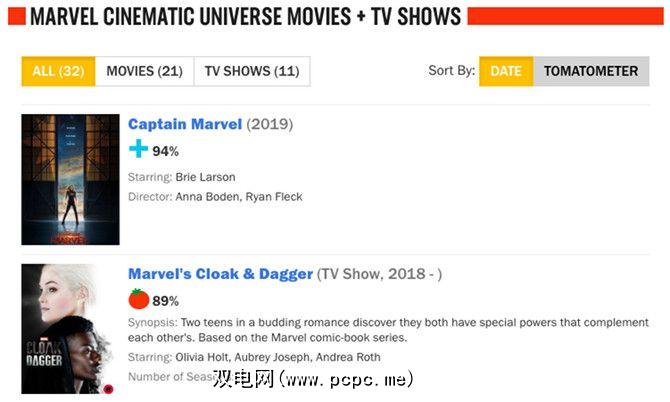Screen dimensions: 670x402
Task: Click the blue plus icon by 94%
Action: 138,150
